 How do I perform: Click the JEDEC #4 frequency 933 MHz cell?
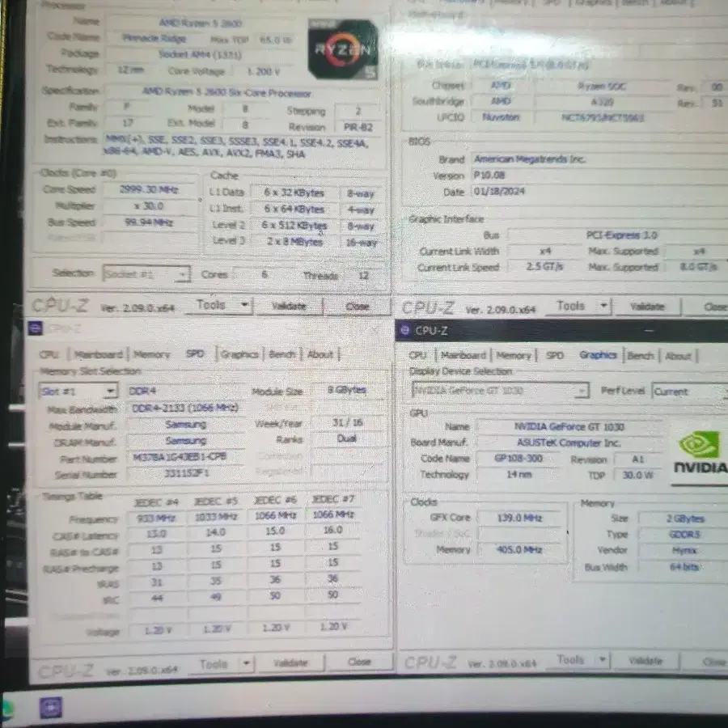156,518
